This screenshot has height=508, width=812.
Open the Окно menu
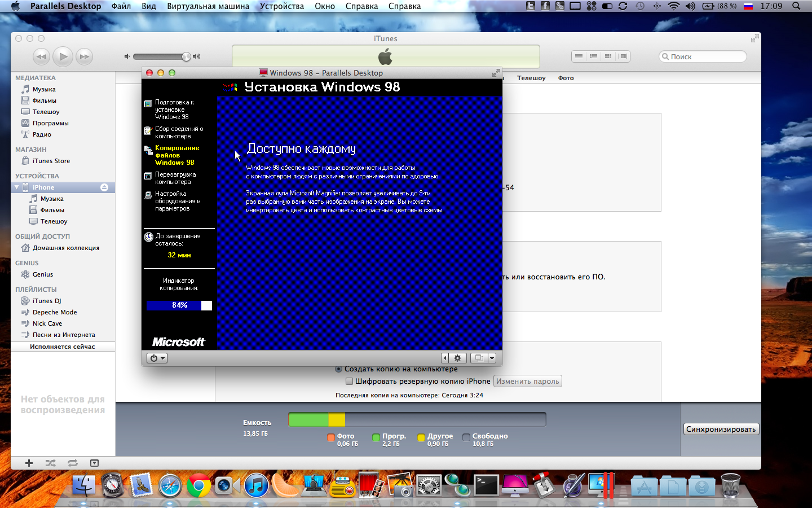[325, 6]
